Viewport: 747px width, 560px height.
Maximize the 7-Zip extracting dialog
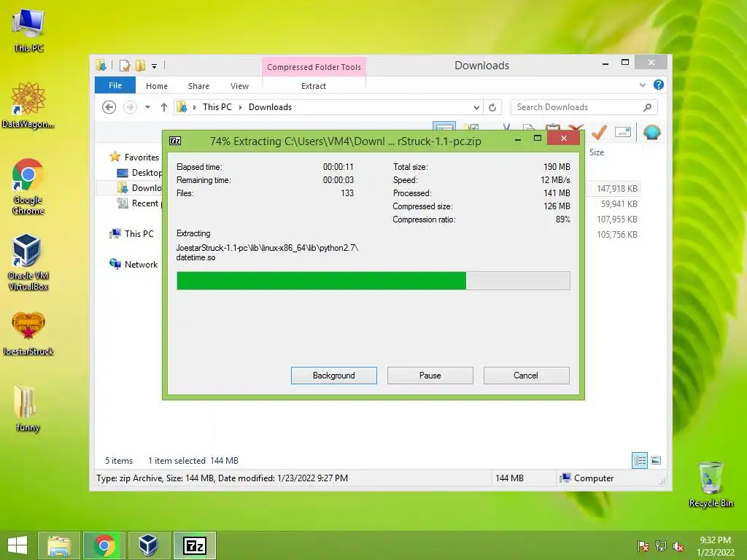coord(538,138)
